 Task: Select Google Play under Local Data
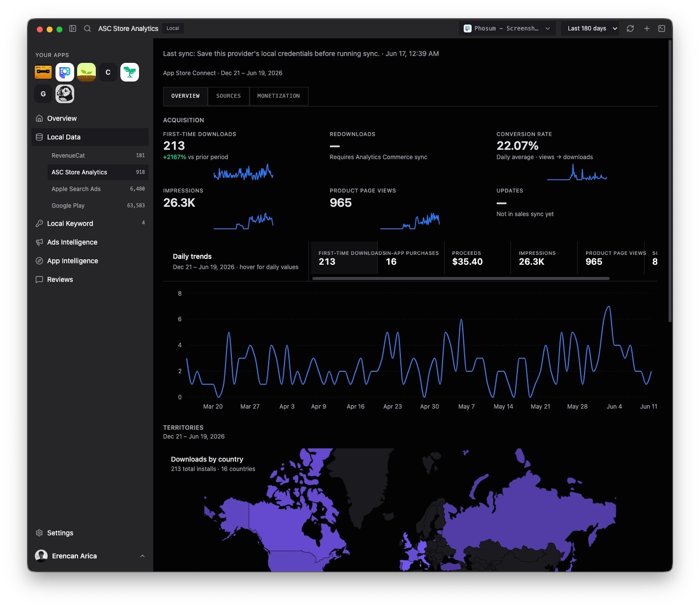tap(98, 206)
